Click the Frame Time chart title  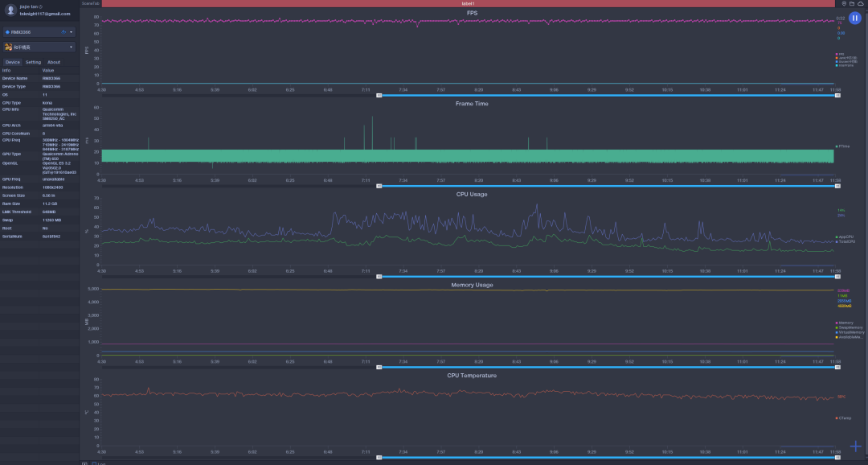(x=472, y=104)
